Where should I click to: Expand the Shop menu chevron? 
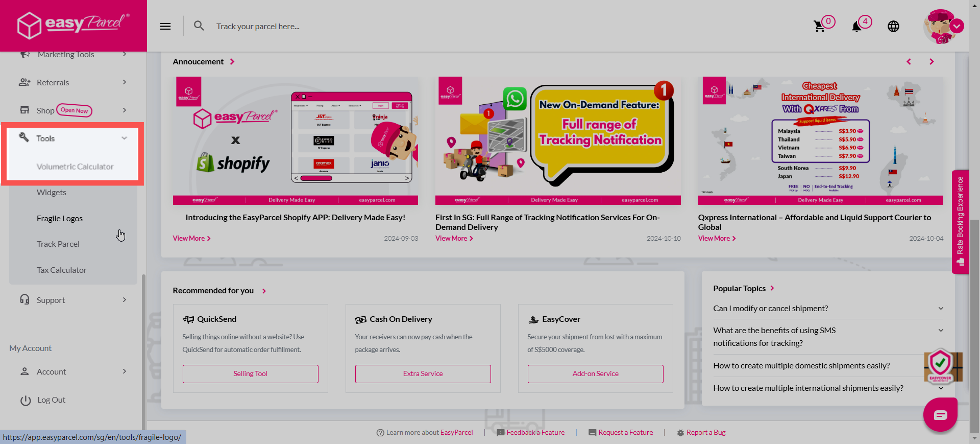tap(125, 110)
